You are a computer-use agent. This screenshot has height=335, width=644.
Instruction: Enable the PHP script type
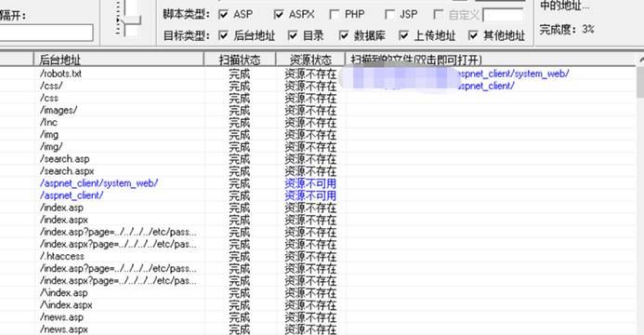coord(335,15)
